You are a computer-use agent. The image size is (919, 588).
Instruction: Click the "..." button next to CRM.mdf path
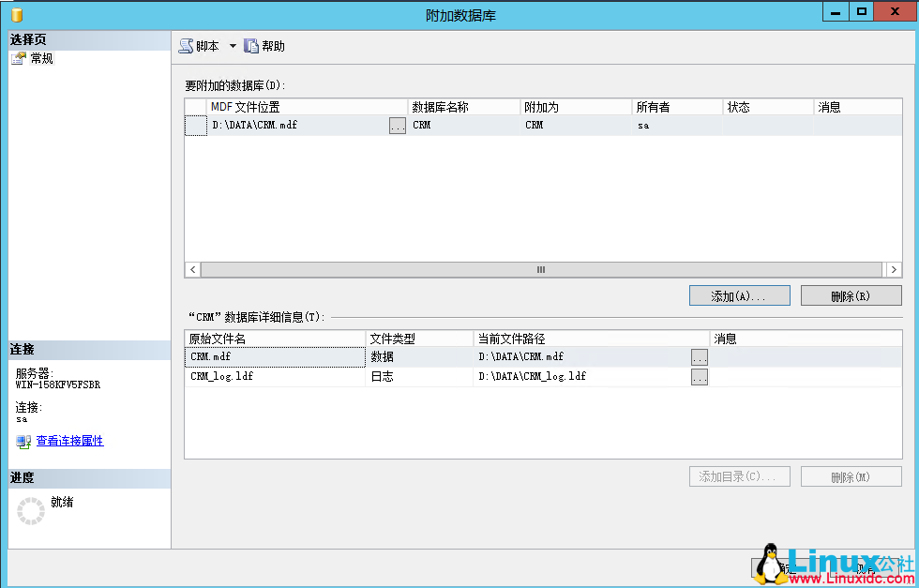pyautogui.click(x=699, y=356)
